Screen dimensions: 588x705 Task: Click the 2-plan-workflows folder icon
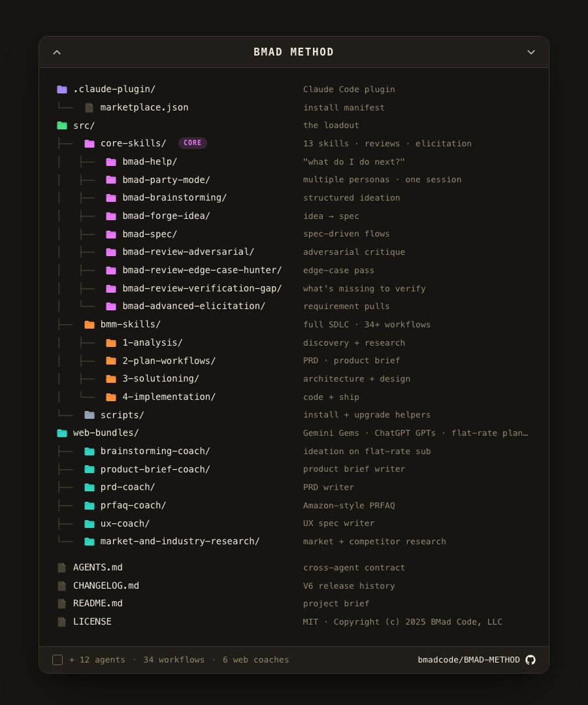111,361
